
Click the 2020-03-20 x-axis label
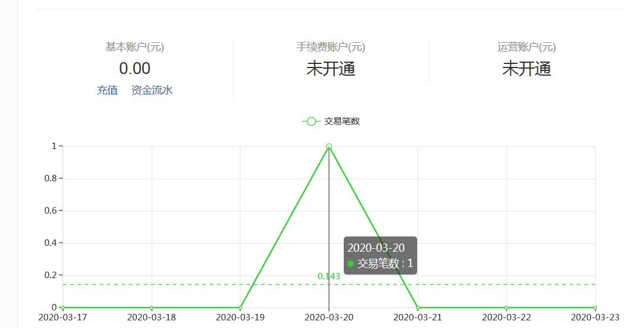(x=329, y=317)
